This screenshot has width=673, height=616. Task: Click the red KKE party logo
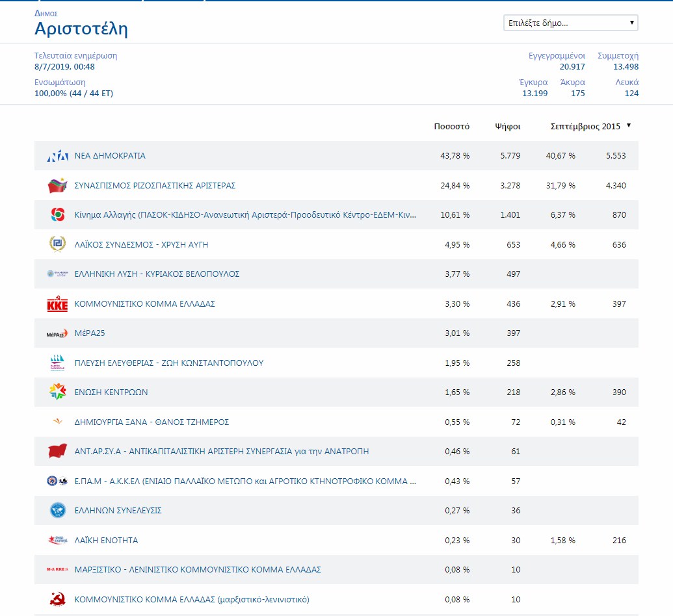pyautogui.click(x=57, y=304)
